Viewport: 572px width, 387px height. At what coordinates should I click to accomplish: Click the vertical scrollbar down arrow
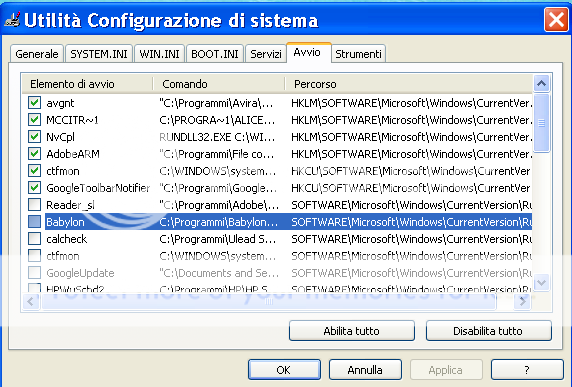click(x=541, y=282)
